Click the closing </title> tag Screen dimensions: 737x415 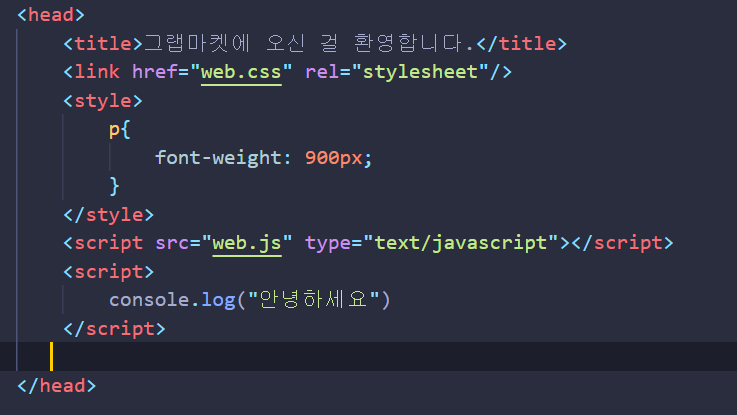(x=522, y=44)
